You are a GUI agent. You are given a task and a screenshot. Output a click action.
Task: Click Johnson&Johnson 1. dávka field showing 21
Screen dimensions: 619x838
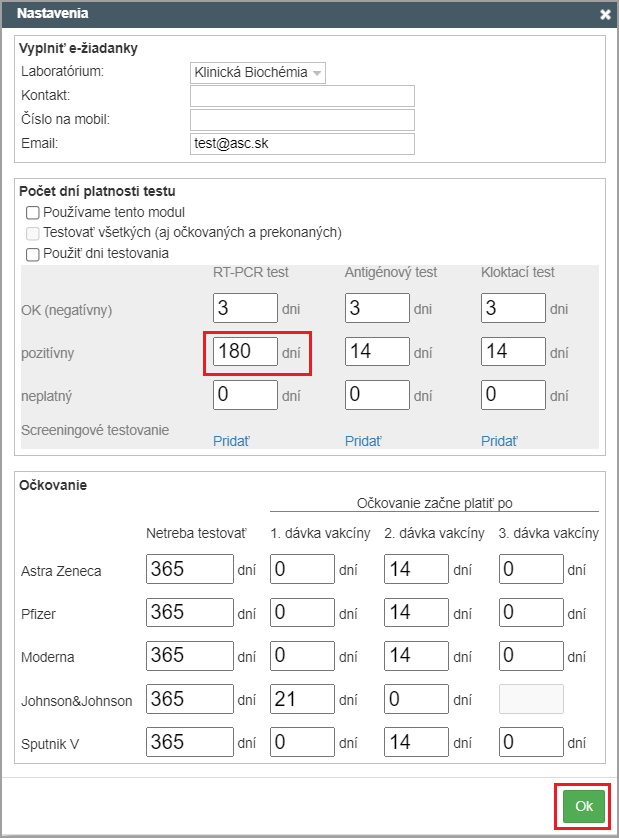[x=303, y=699]
